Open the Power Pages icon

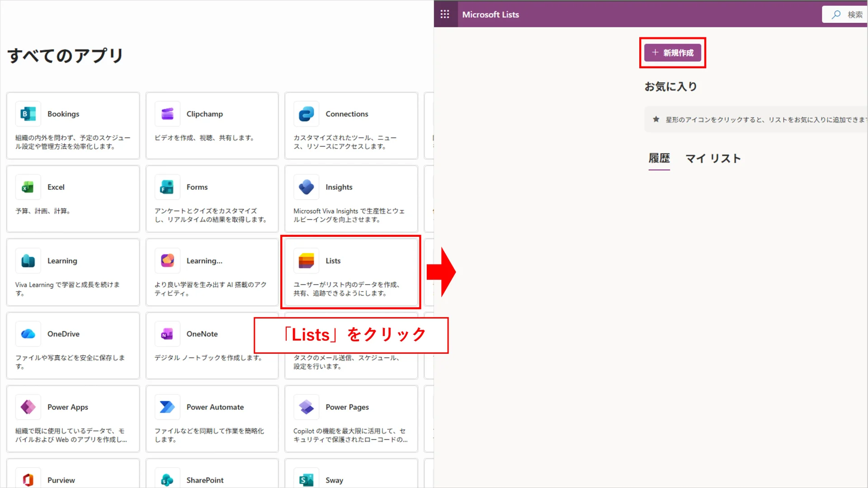[x=306, y=407]
